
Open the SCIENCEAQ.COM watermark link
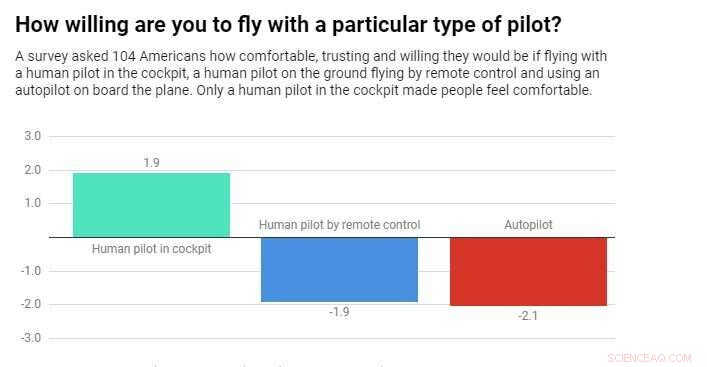[x=649, y=358]
